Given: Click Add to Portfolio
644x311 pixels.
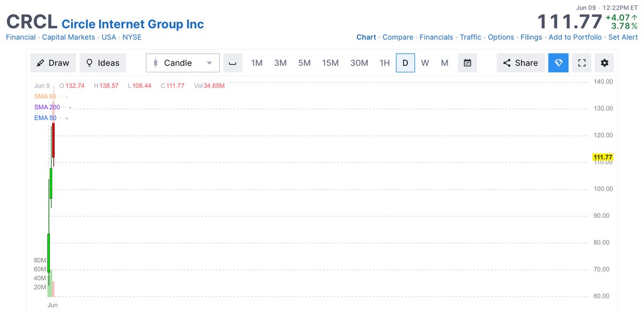Looking at the screenshot, I should point(575,37).
